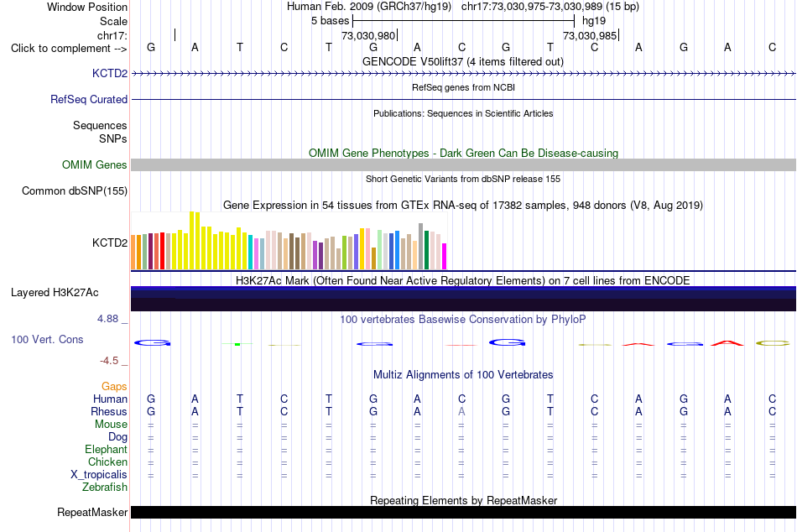Viewport: 797px width, 532px height.
Task: Click the SNPs track label
Action: click(x=113, y=138)
